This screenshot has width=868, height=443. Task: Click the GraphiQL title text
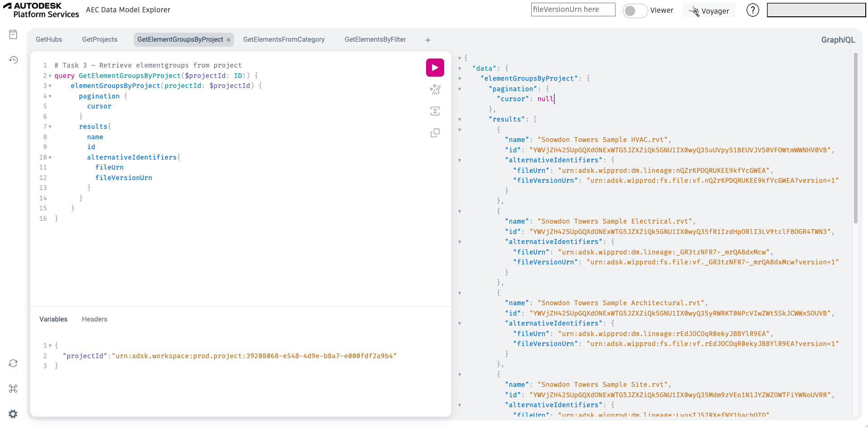click(x=838, y=40)
